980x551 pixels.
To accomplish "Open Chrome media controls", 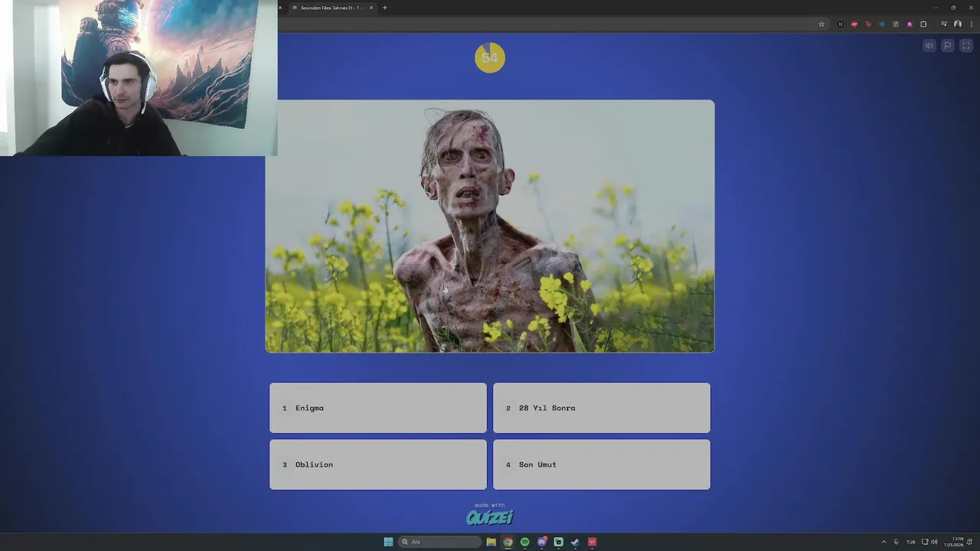I will (944, 24).
